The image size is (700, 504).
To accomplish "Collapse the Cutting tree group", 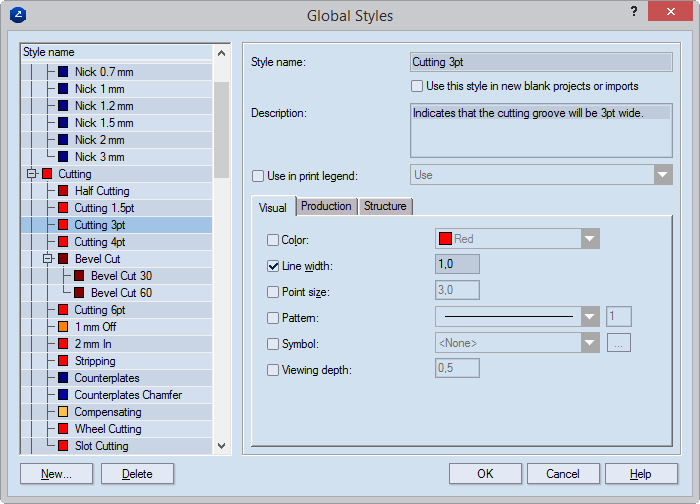I will click(x=31, y=174).
